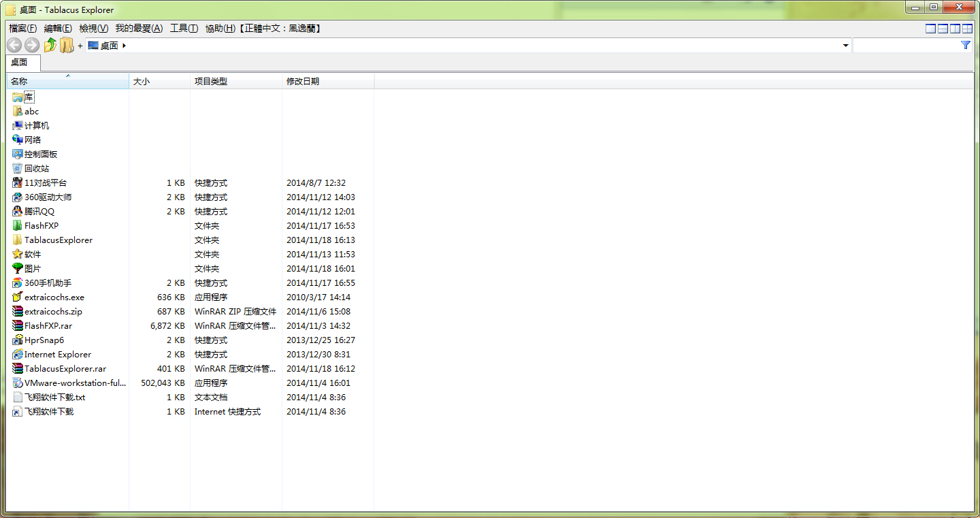Click into the filter search field

point(906,45)
